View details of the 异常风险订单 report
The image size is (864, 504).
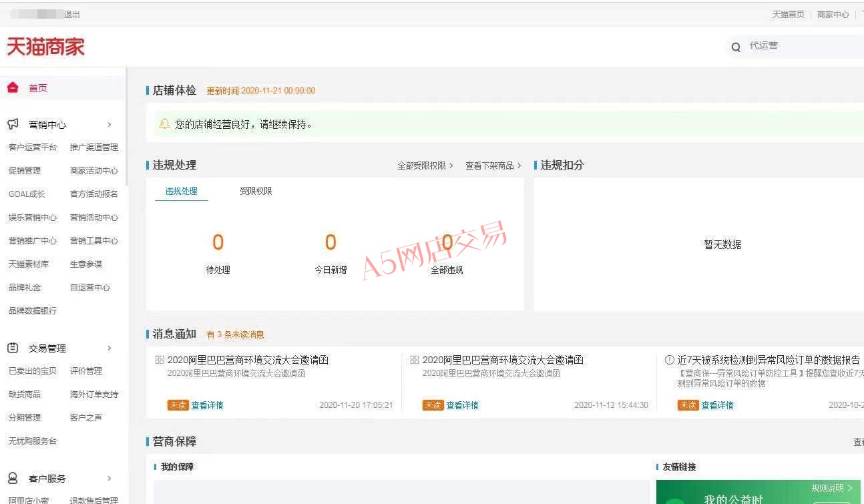pos(717,405)
